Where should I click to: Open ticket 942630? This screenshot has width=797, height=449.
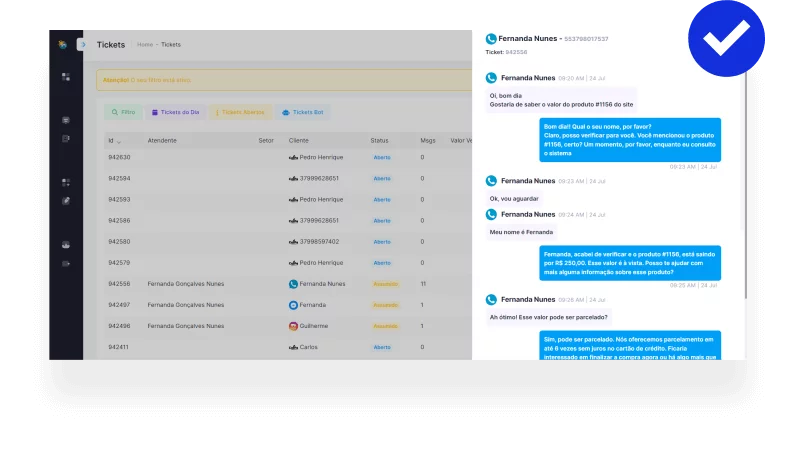119,158
